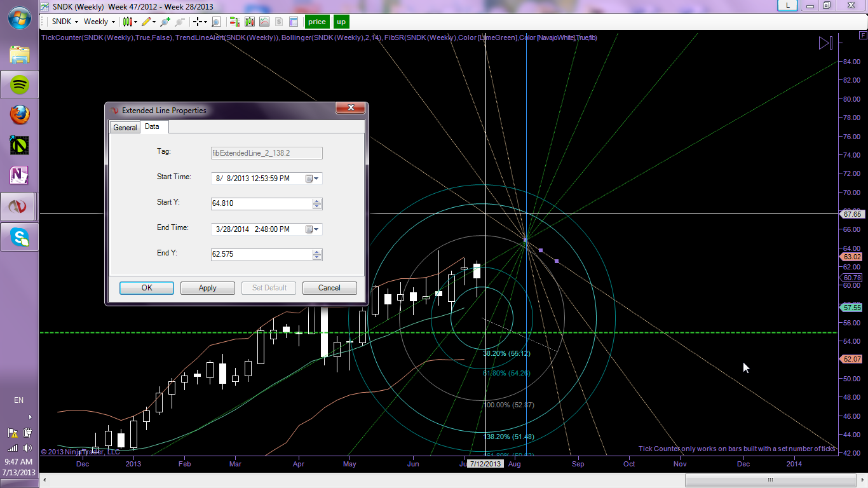Click the network signal tray icon
This screenshot has width=868, height=488.
(13, 447)
